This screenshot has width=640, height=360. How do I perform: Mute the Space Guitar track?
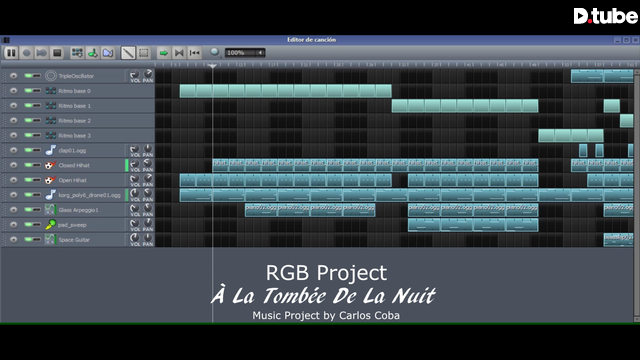point(29,240)
